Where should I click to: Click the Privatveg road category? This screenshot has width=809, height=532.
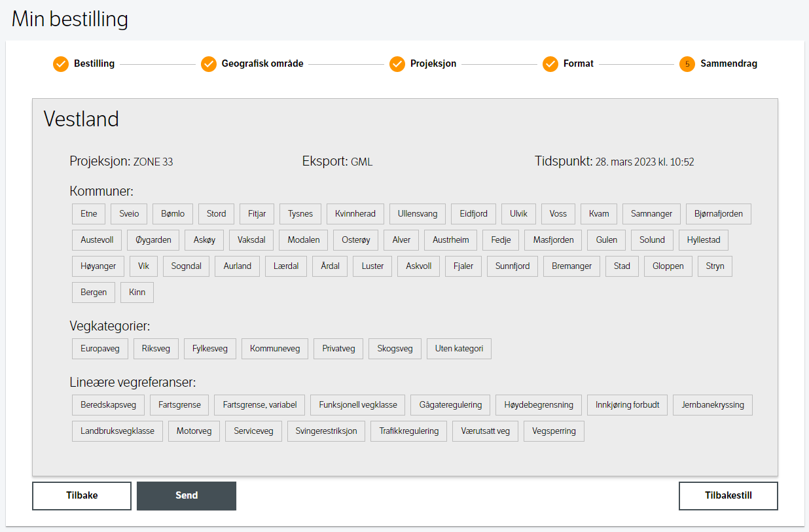pos(338,349)
